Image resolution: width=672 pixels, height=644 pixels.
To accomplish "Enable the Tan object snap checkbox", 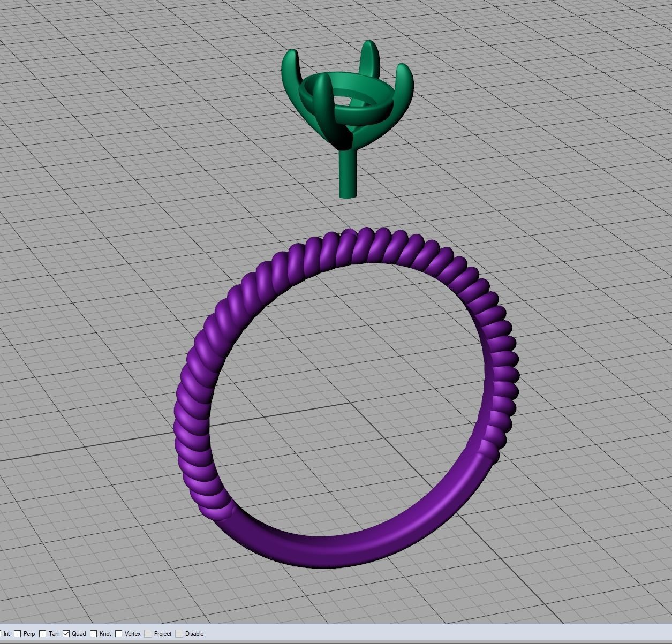I will pos(43,634).
